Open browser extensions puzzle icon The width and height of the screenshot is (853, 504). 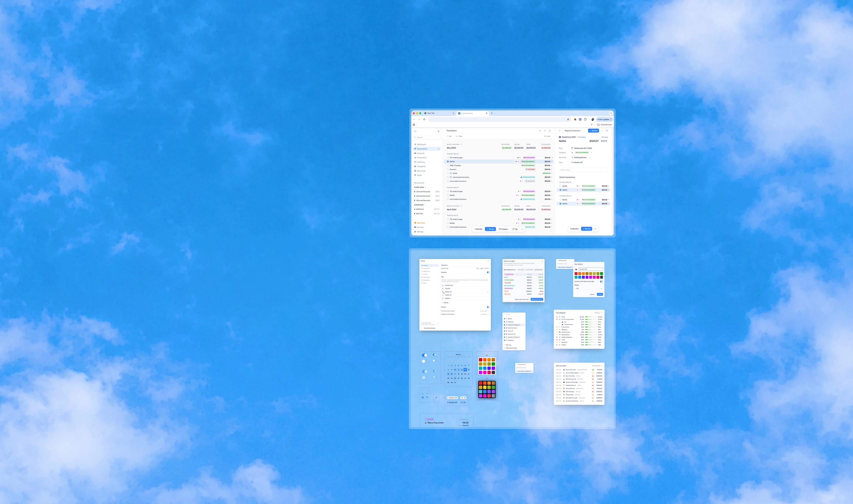pos(585,120)
